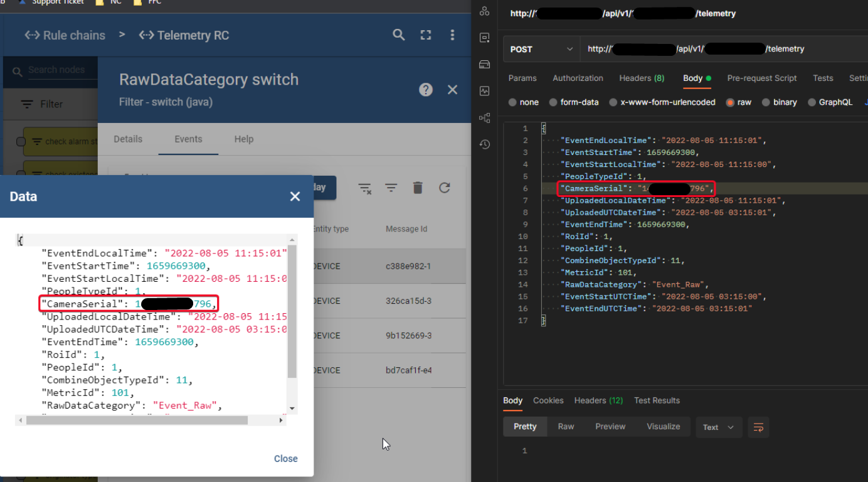Screen dimensions: 868x482
Task: Toggle line wrapping in the response editor
Action: point(758,427)
